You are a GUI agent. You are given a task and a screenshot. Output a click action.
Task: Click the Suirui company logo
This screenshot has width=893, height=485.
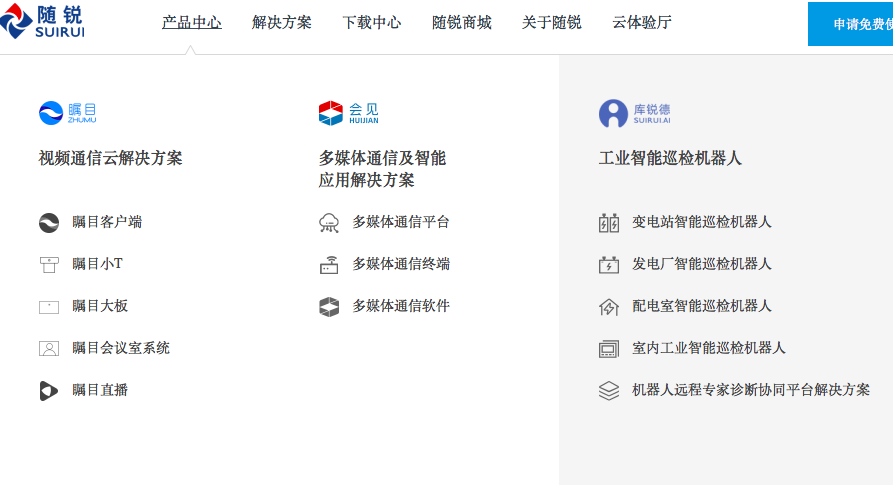[42, 22]
